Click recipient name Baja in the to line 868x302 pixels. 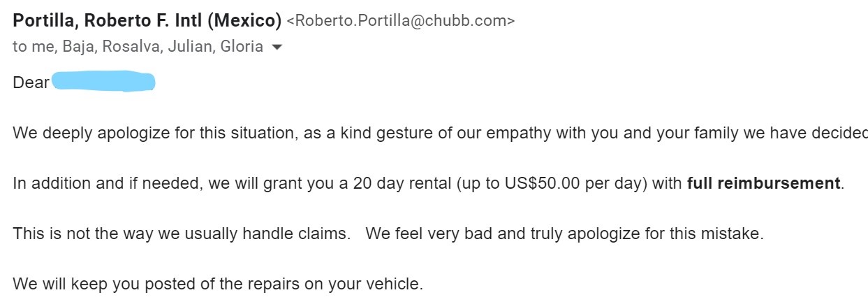pyautogui.click(x=78, y=48)
